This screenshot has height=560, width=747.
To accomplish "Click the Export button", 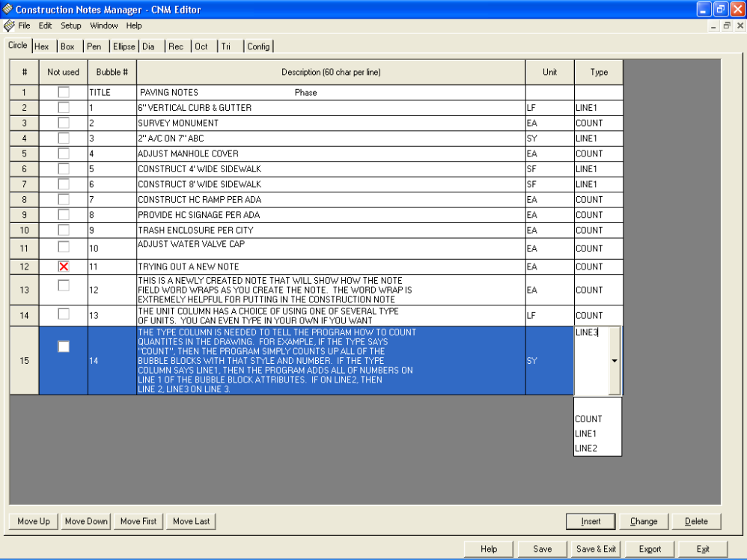I will pyautogui.click(x=650, y=549).
